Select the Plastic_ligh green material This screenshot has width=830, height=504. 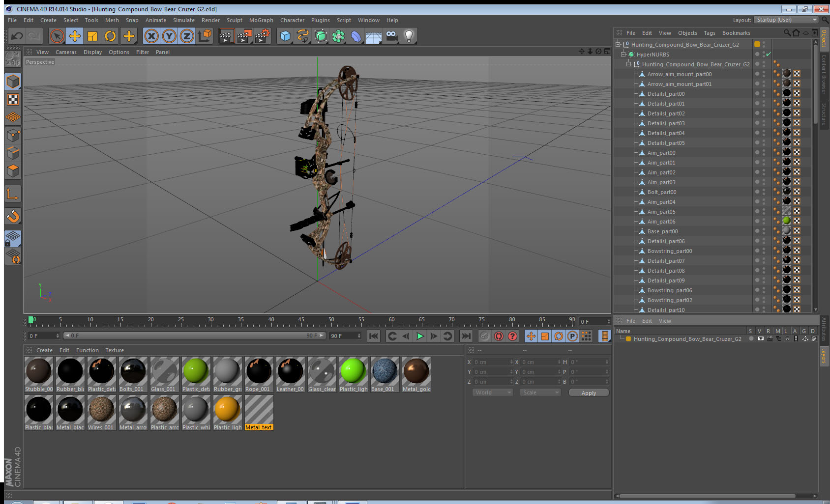pos(354,374)
